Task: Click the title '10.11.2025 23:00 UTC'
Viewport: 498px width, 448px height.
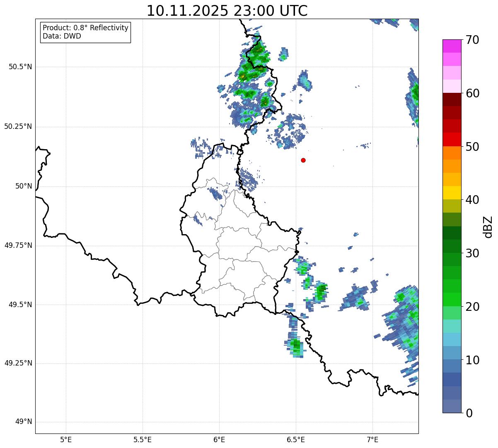Action: (x=227, y=11)
